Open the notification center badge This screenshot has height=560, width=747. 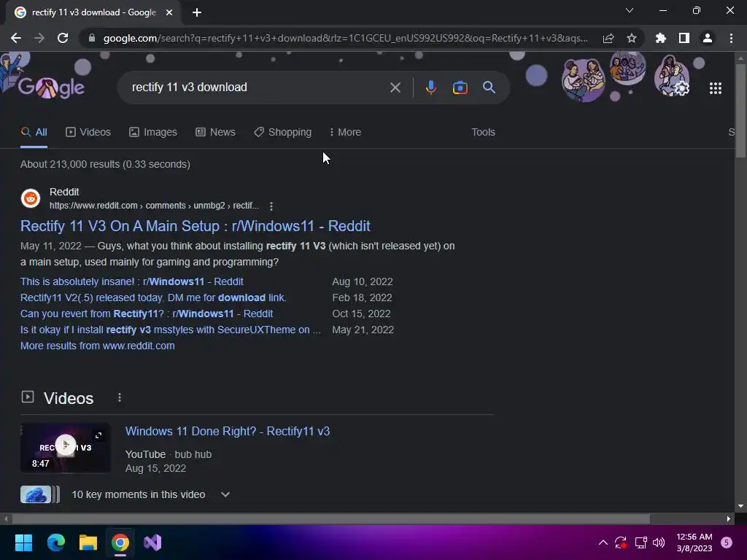[727, 542]
